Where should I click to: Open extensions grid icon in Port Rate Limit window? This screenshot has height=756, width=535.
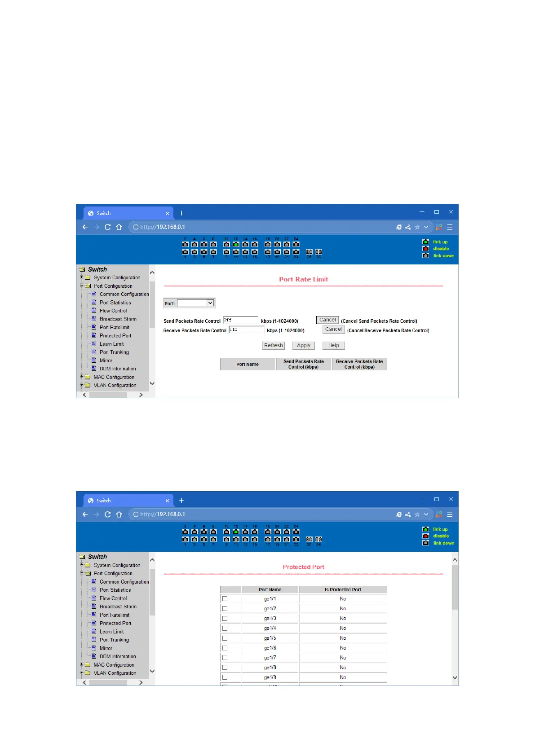439,227
